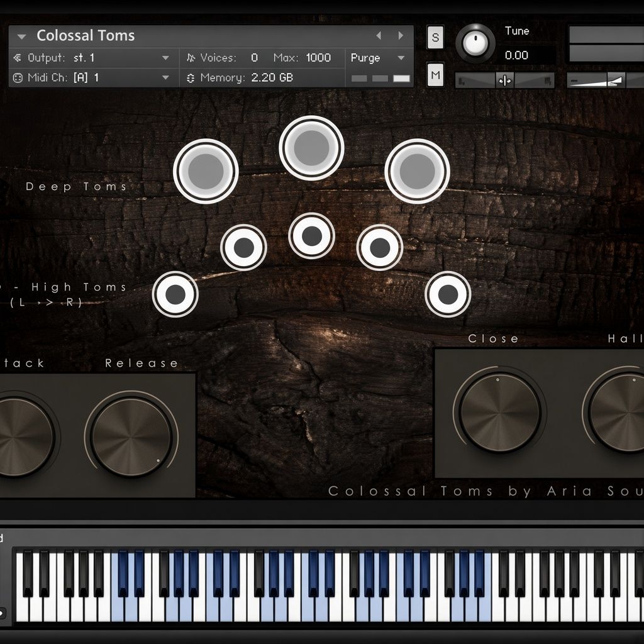Click the first upper output level meter bar
The width and height of the screenshot is (644, 644).
tap(606, 35)
